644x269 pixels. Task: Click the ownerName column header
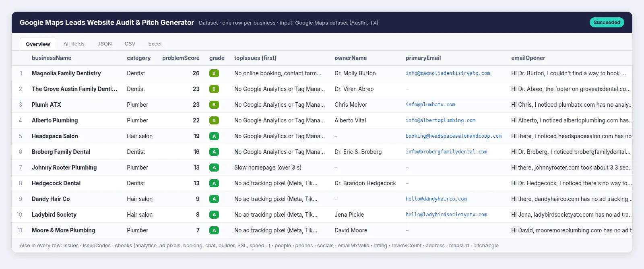point(351,58)
